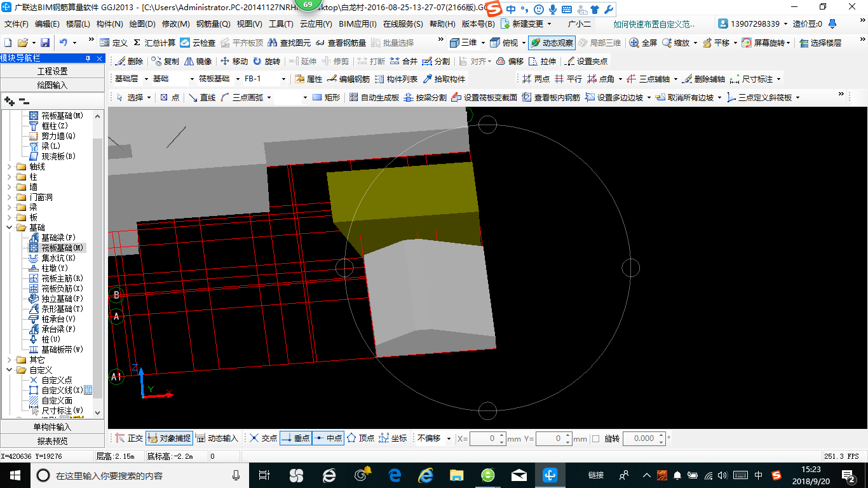This screenshot has height=488, width=868.
Task: Toggle 垂点 perpendicular snap
Action: (x=295, y=438)
